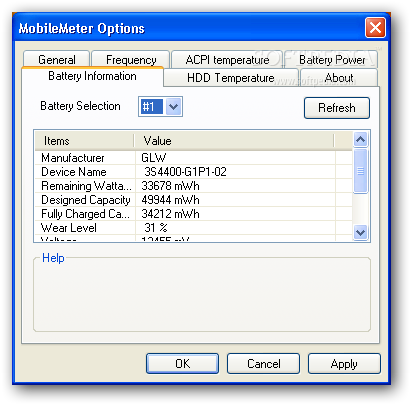
Task: Click the Cancel button
Action: (x=263, y=363)
